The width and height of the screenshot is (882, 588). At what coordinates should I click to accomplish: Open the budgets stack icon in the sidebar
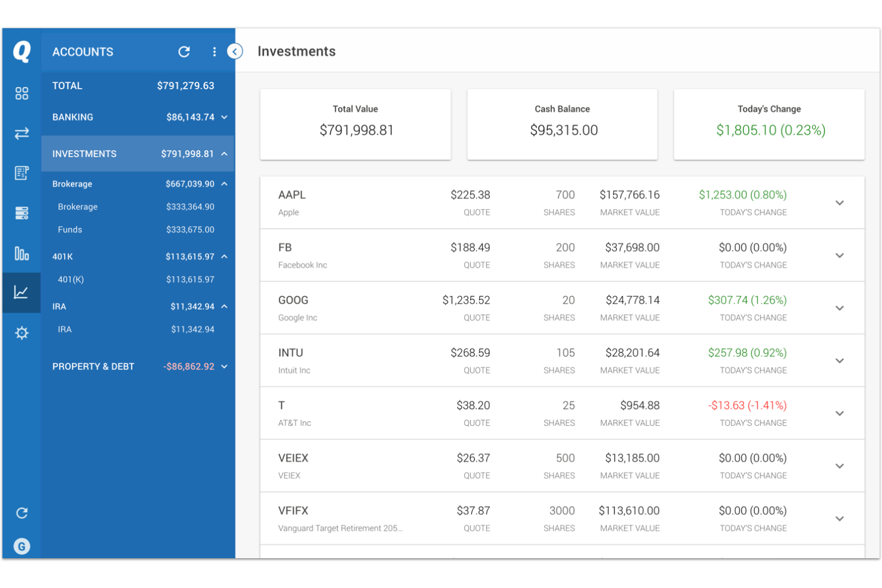[21, 213]
